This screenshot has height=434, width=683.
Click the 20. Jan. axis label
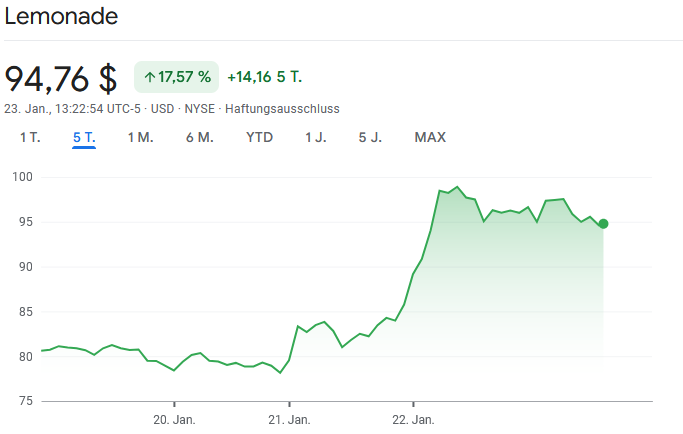174,420
